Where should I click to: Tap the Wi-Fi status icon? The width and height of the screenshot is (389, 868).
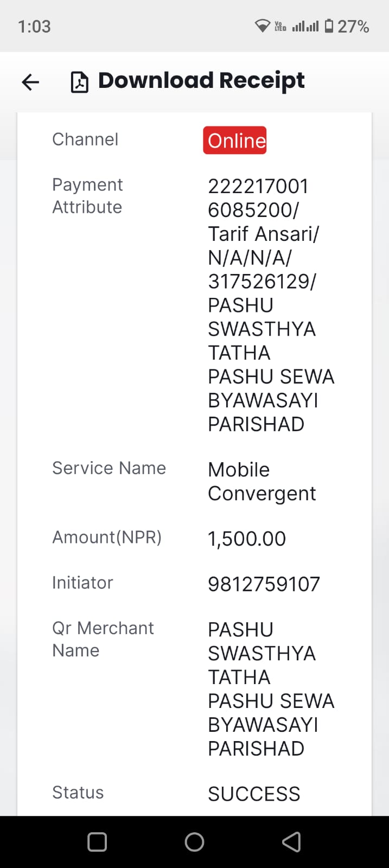[x=263, y=26]
